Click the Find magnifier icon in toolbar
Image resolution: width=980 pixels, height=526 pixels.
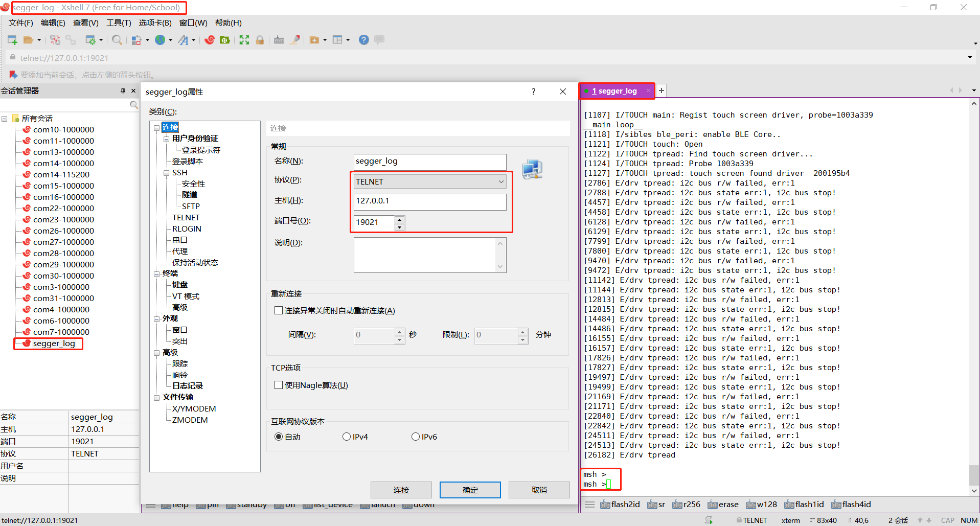(117, 40)
